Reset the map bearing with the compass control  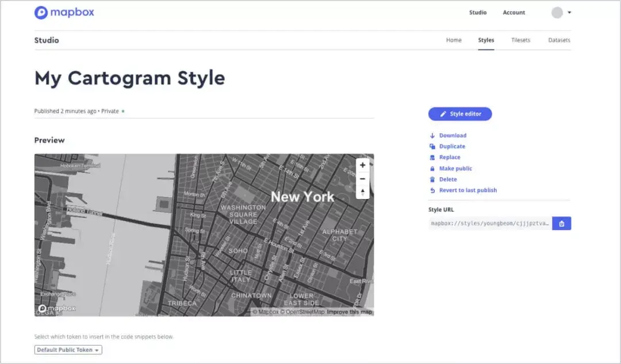(362, 192)
